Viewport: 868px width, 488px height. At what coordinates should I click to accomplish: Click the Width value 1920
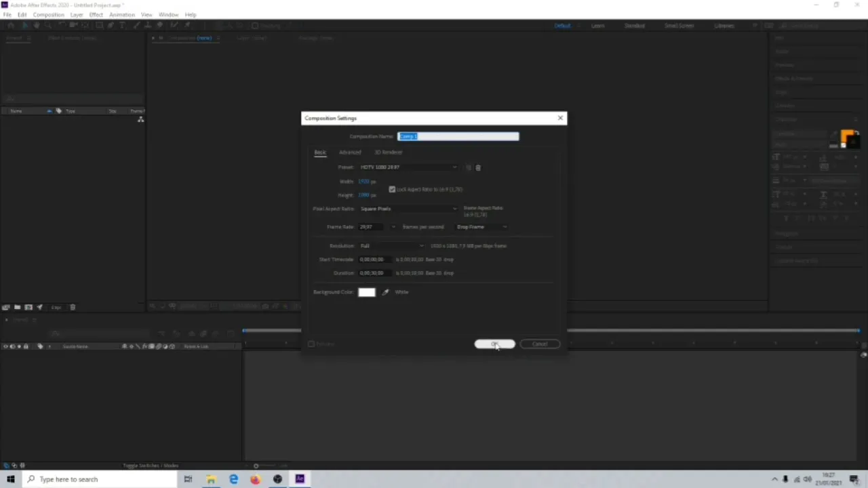(x=364, y=182)
